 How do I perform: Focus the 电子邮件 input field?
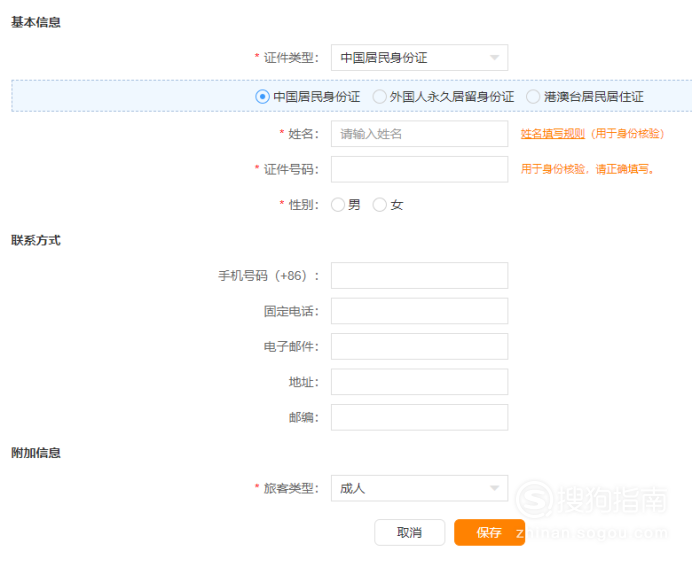419,346
